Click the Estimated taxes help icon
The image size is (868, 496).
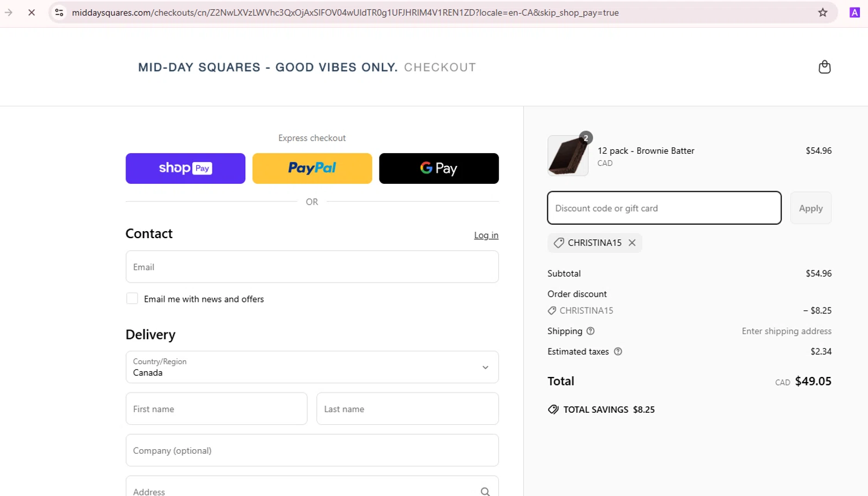tap(617, 351)
